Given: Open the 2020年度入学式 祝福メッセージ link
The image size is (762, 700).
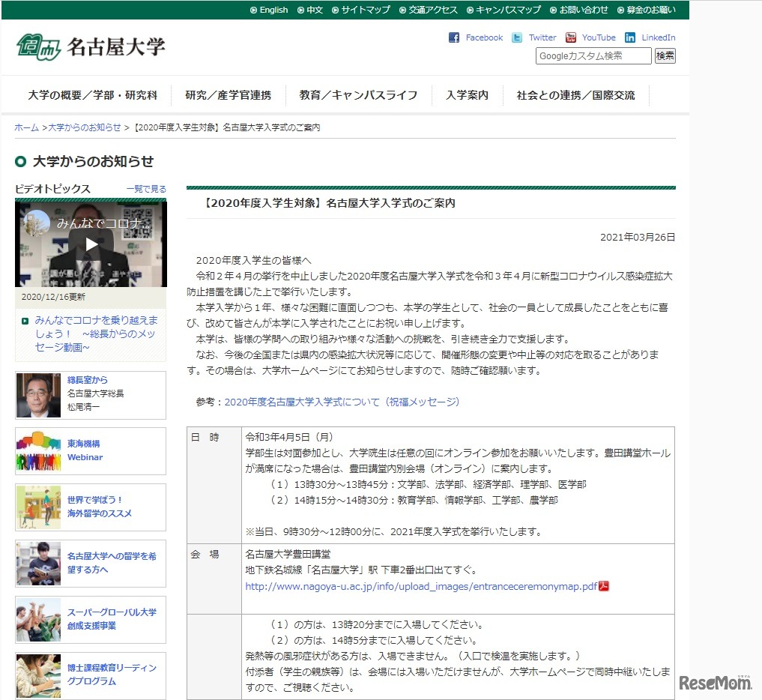Looking at the screenshot, I should coord(342,402).
